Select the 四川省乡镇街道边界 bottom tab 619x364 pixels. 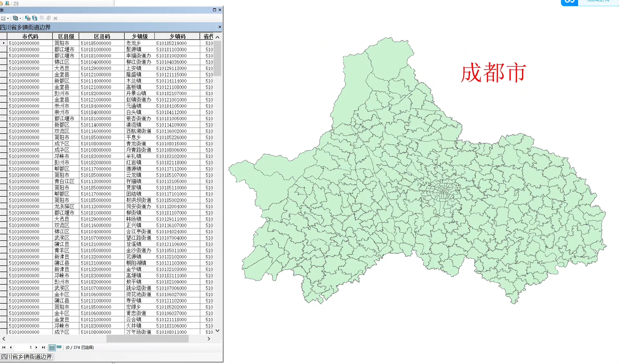pyautogui.click(x=27, y=357)
